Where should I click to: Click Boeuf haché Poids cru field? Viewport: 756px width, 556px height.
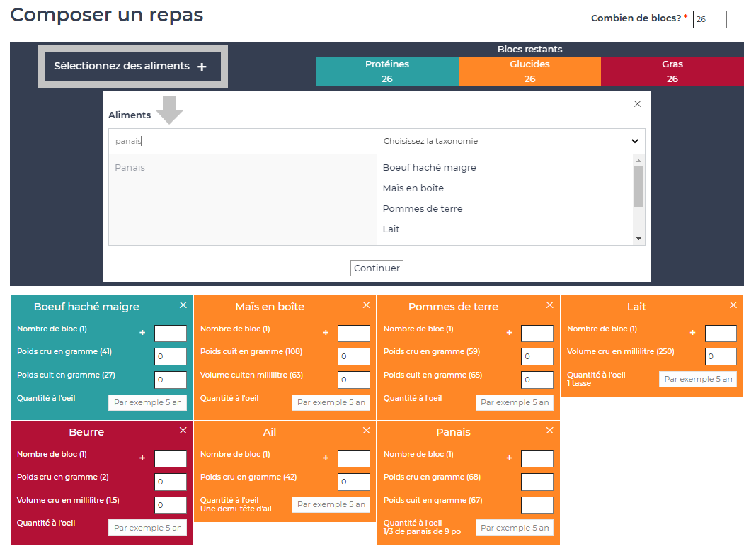pyautogui.click(x=171, y=357)
